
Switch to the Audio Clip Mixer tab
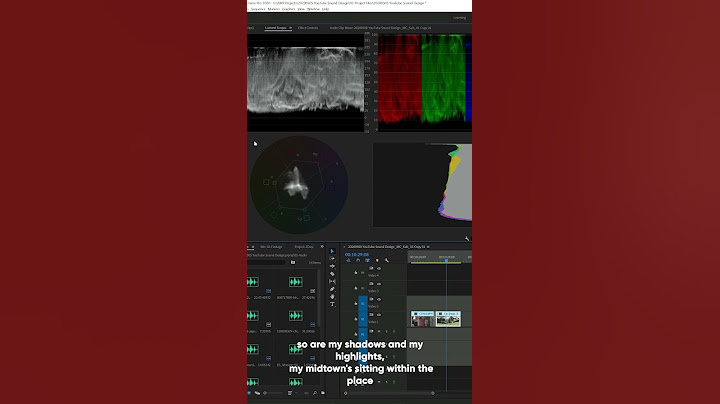(x=380, y=28)
